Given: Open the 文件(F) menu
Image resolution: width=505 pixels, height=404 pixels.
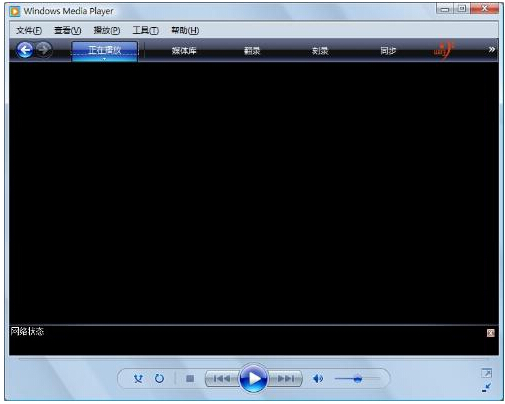Looking at the screenshot, I should [x=29, y=31].
